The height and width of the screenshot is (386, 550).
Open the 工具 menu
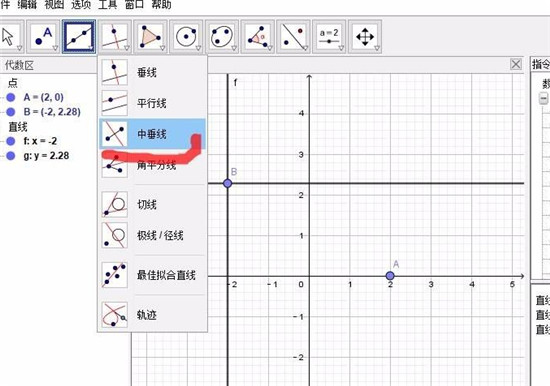tap(108, 5)
